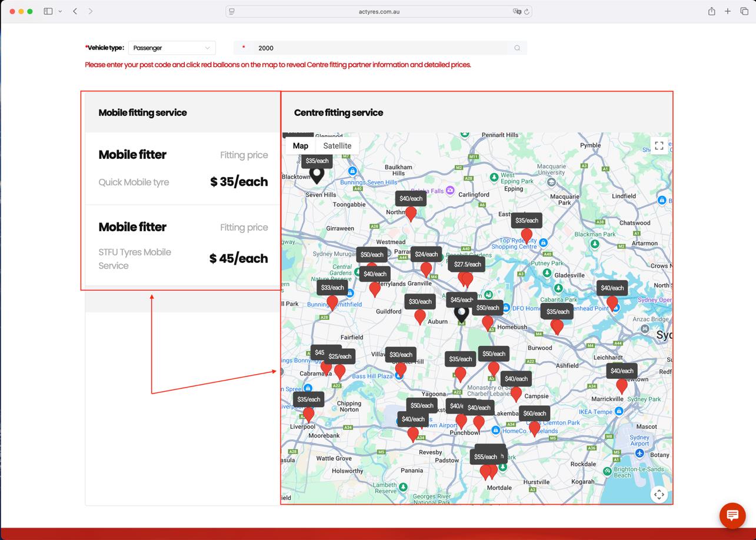Open the Vehicle type Passenger dropdown
The height and width of the screenshot is (540, 756).
171,48
